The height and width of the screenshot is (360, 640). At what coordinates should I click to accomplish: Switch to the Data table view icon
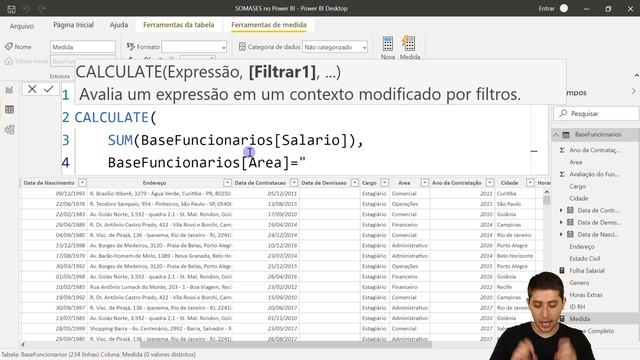pos(9,109)
